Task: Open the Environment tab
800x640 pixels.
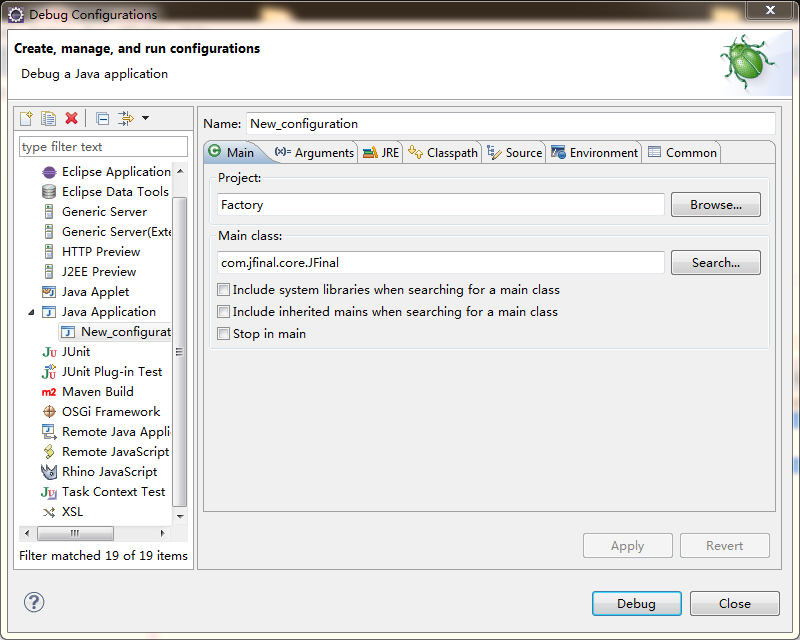Action: [594, 153]
